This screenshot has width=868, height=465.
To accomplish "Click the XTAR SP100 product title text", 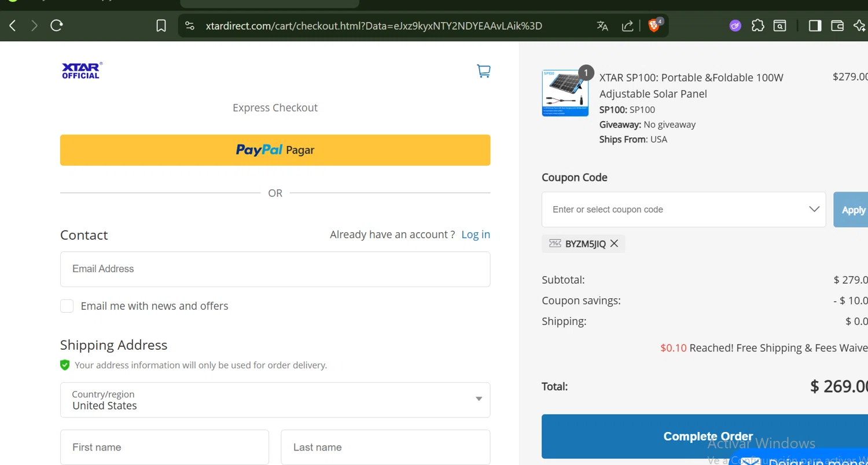I will coord(691,86).
